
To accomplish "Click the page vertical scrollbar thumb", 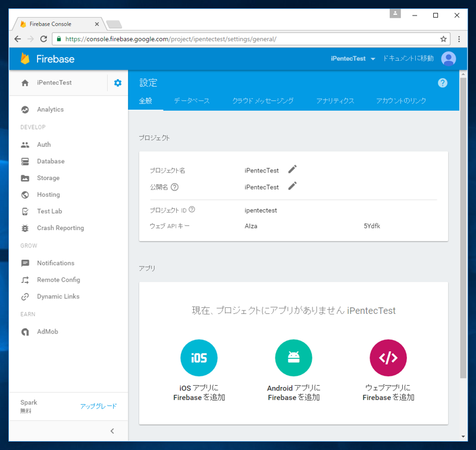I will (463, 228).
